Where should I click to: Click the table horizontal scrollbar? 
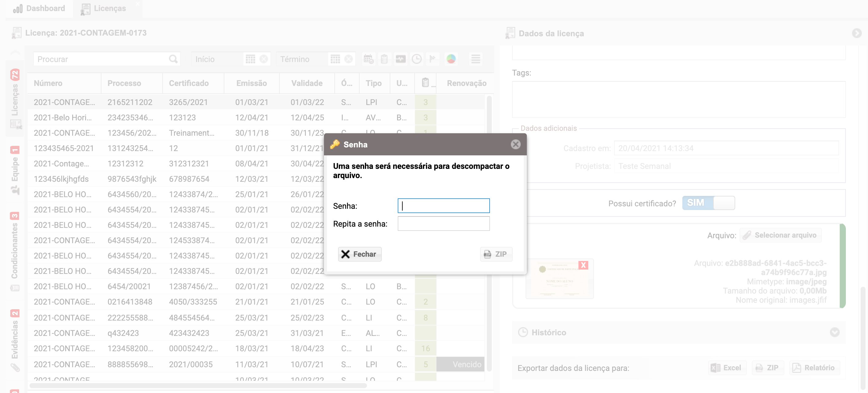[198, 386]
